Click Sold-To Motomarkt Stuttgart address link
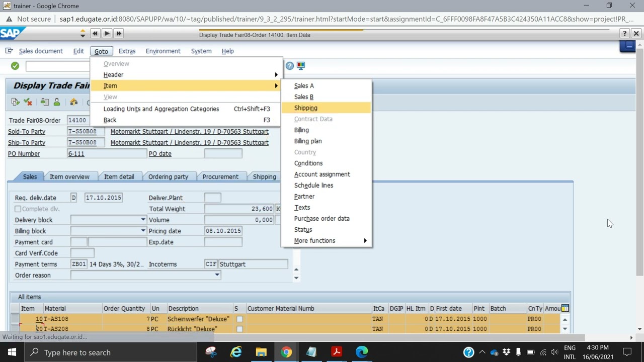The width and height of the screenshot is (644, 362). coord(190,131)
